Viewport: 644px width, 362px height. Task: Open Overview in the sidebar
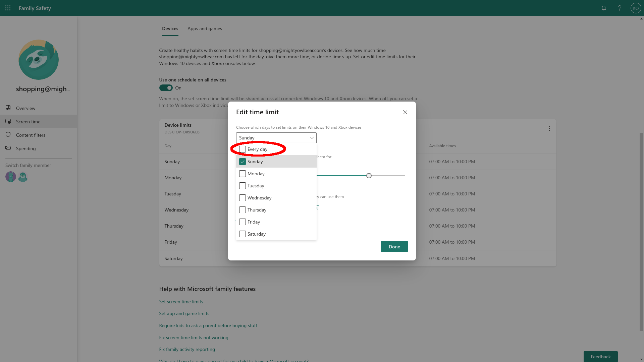coord(39,108)
